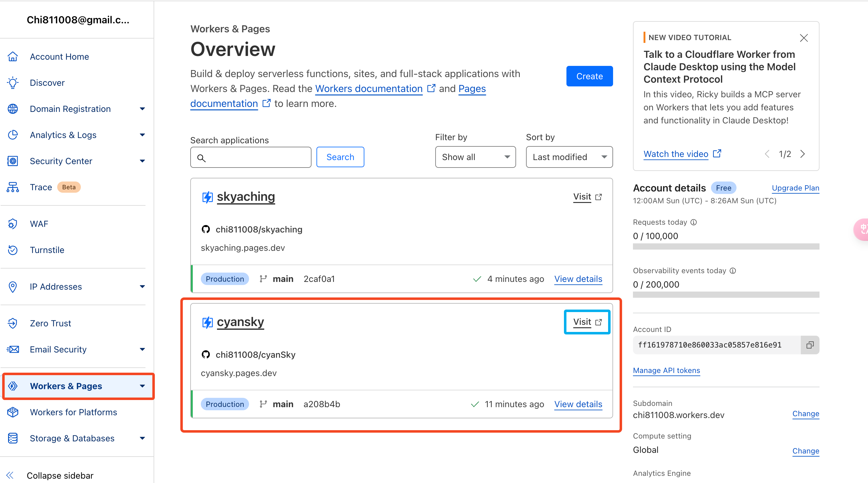868x483 pixels.
Task: Go to next tutorial card arrow
Action: pyautogui.click(x=803, y=154)
